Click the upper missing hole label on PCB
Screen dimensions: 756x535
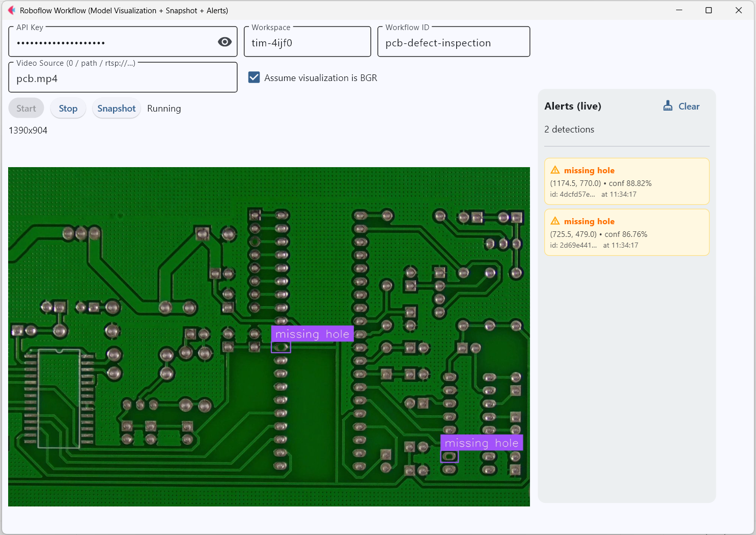tap(312, 334)
